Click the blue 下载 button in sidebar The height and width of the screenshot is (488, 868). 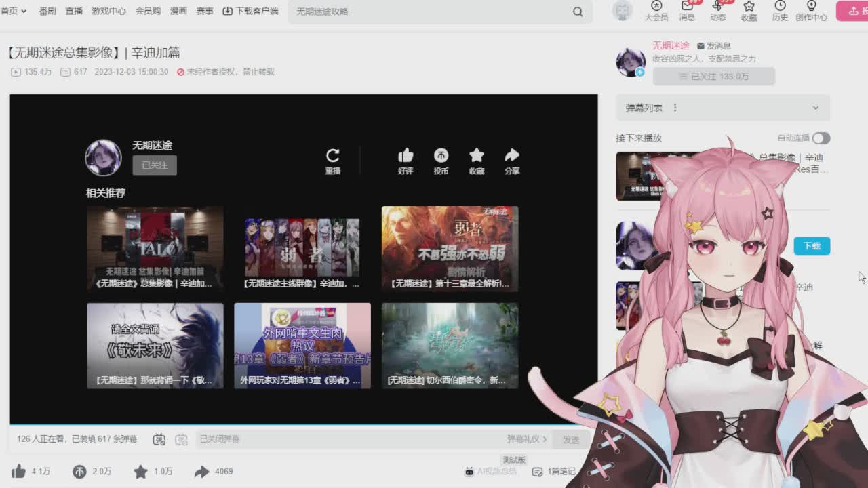coord(812,246)
